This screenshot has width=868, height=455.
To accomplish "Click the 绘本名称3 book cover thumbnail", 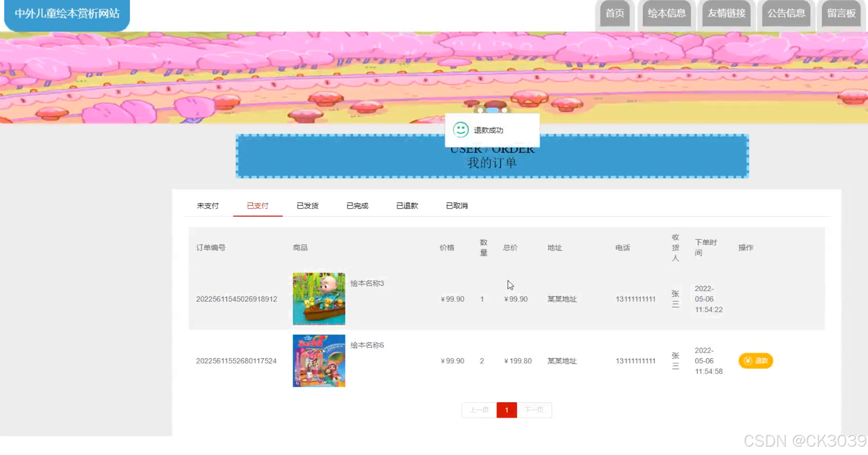I will [x=319, y=299].
